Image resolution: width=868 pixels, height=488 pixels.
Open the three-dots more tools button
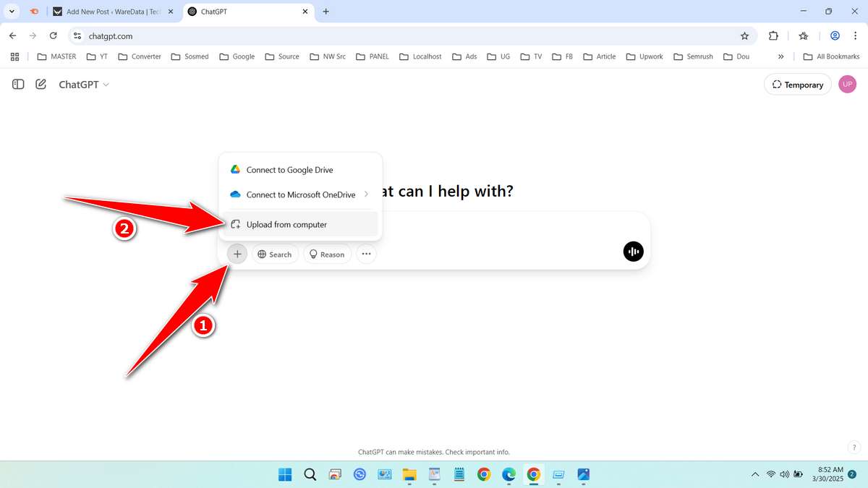(x=366, y=254)
